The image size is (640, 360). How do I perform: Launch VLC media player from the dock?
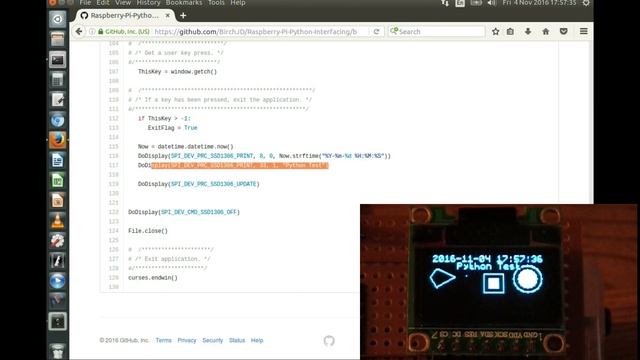[x=58, y=220]
